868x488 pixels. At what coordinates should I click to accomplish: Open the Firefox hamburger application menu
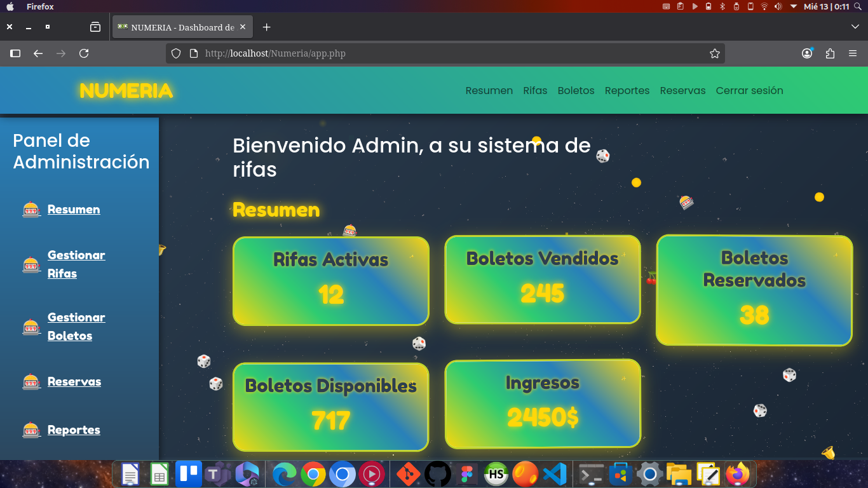(853, 53)
